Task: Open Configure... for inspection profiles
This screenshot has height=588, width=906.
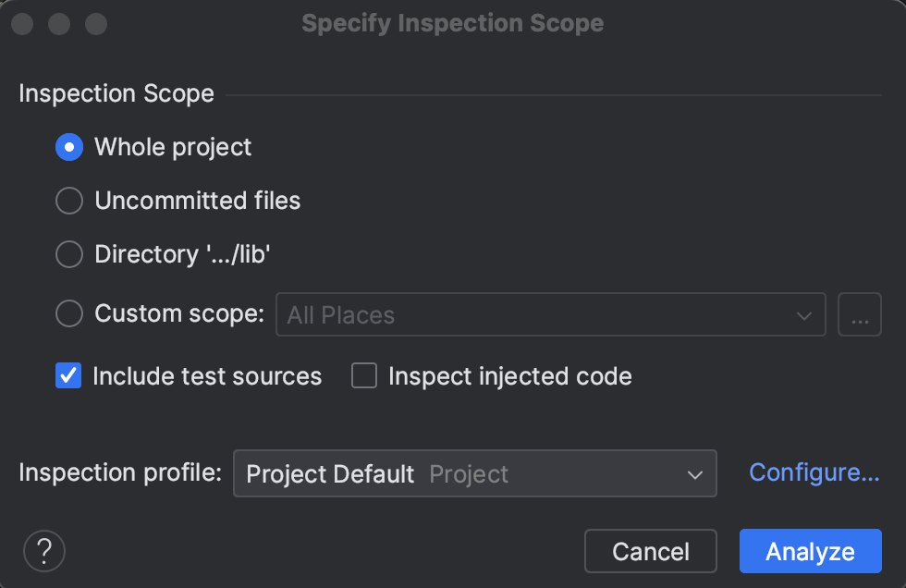Action: coord(813,472)
